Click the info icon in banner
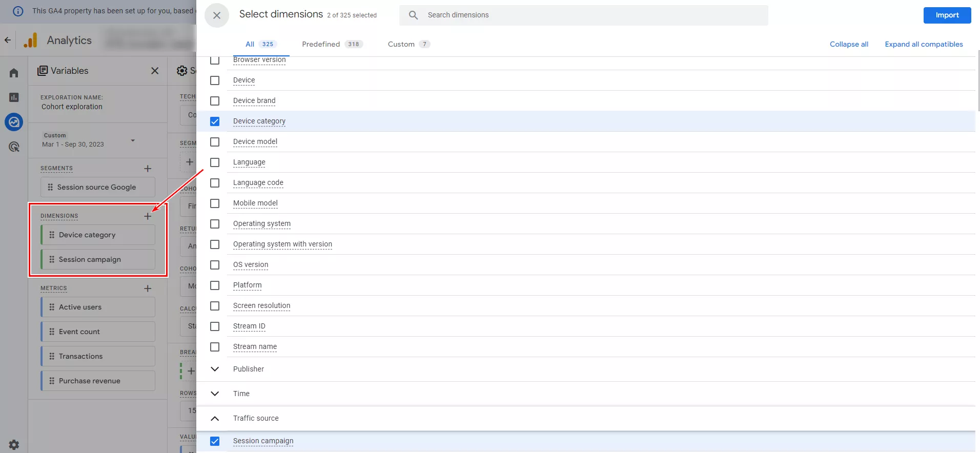This screenshot has width=980, height=453. pyautogui.click(x=18, y=11)
